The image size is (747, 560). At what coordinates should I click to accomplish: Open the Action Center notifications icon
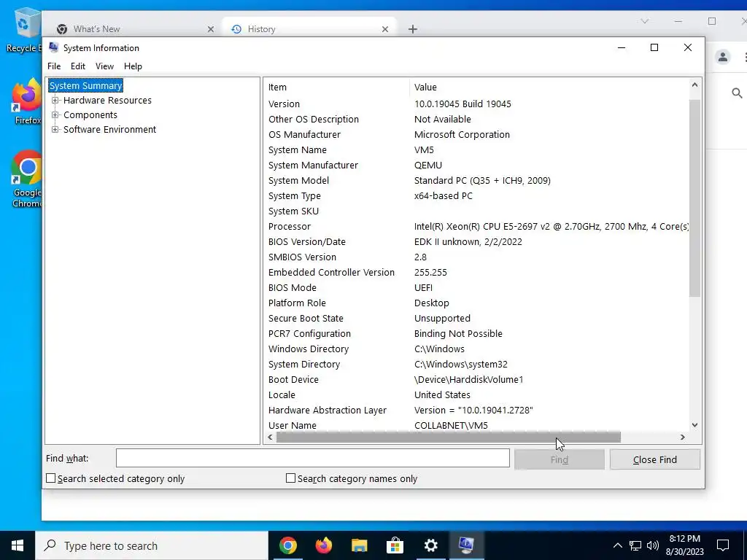(723, 545)
